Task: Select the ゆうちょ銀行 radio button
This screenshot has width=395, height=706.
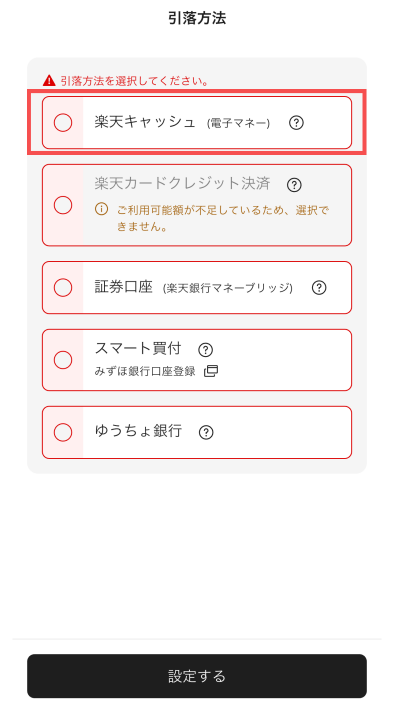Action: 63,432
